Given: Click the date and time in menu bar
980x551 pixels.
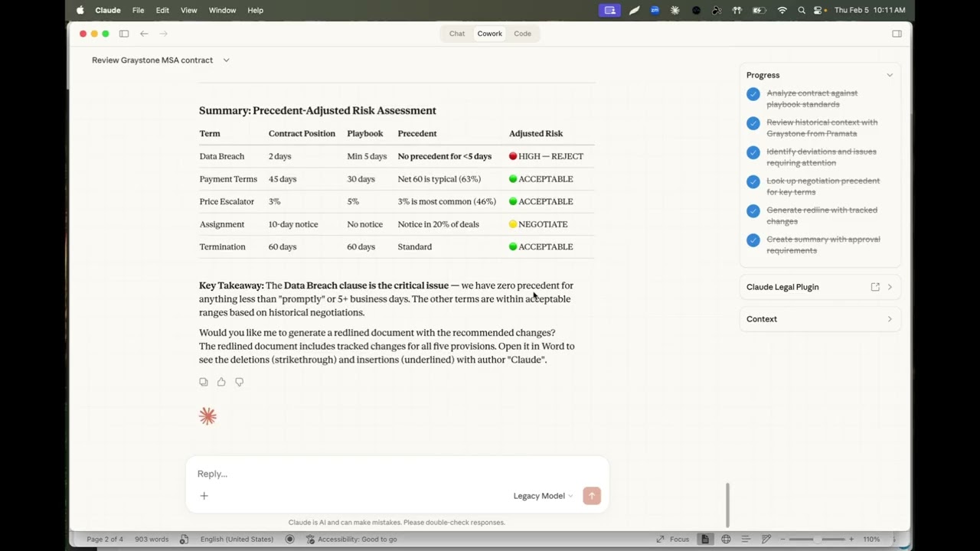Looking at the screenshot, I should [x=870, y=10].
